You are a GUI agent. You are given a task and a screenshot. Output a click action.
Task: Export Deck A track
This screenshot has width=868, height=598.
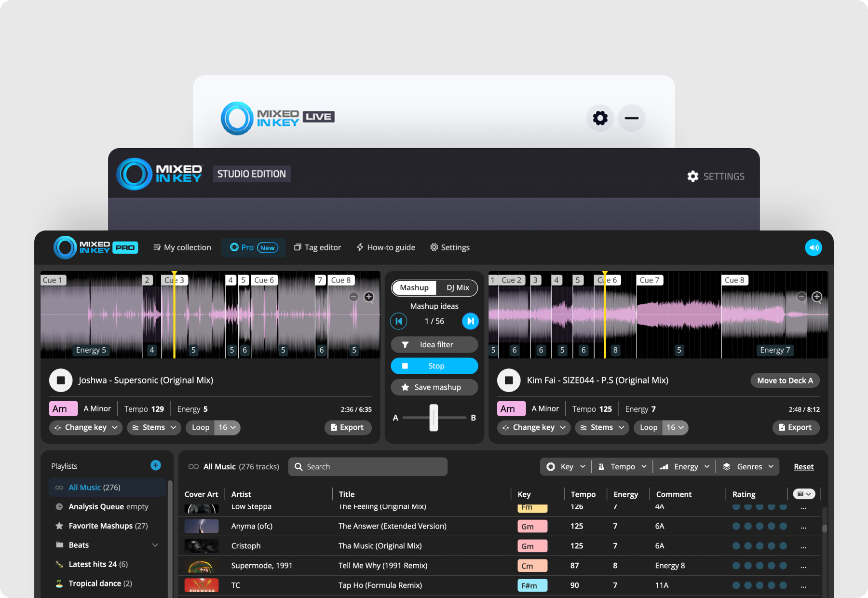(x=348, y=428)
